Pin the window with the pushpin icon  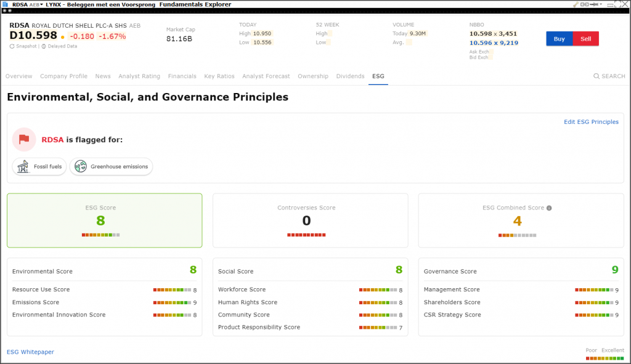[x=594, y=4]
